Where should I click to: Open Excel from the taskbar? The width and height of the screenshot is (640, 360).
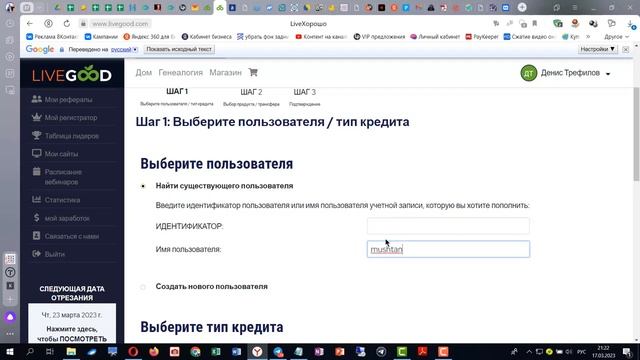[216, 351]
